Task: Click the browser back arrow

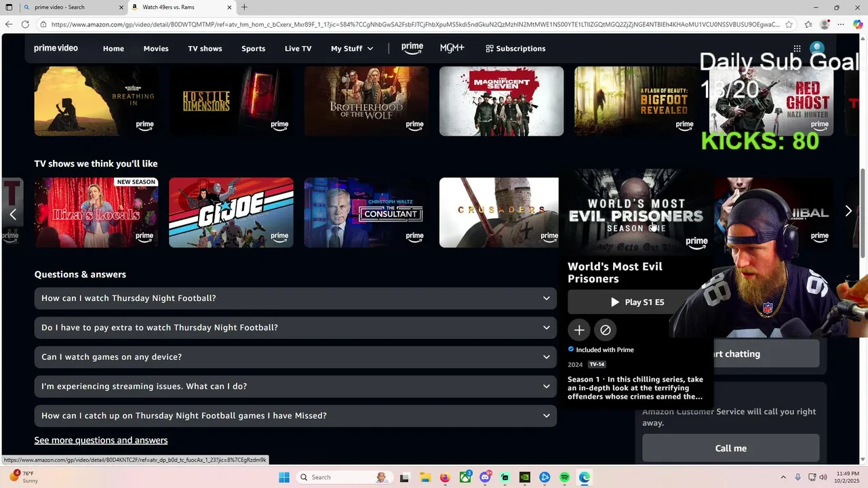Action: 9,24
